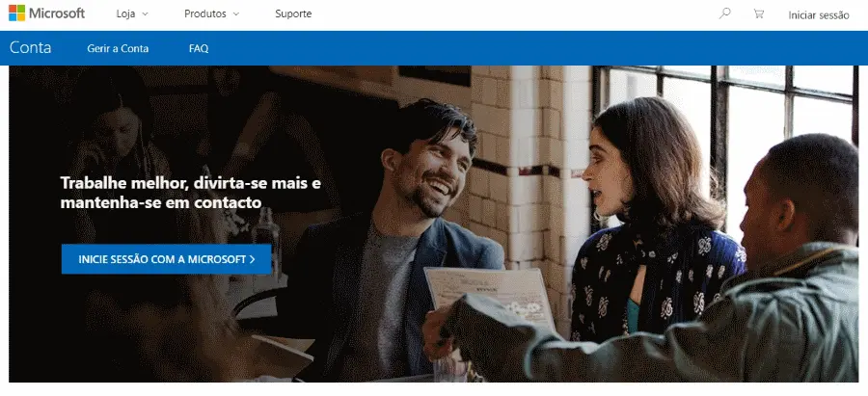Screen dimensions: 868x396
Task: Open the FAQ tab
Action: [x=199, y=49]
